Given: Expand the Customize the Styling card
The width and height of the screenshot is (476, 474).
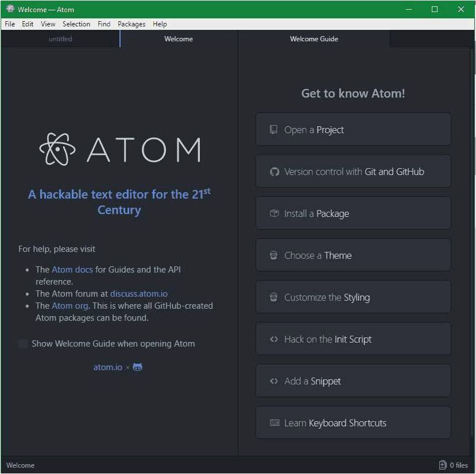Looking at the screenshot, I should pos(353,297).
